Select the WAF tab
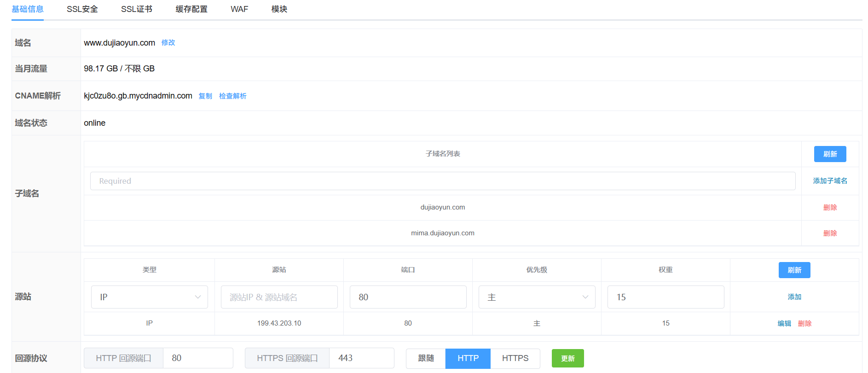 [x=239, y=9]
